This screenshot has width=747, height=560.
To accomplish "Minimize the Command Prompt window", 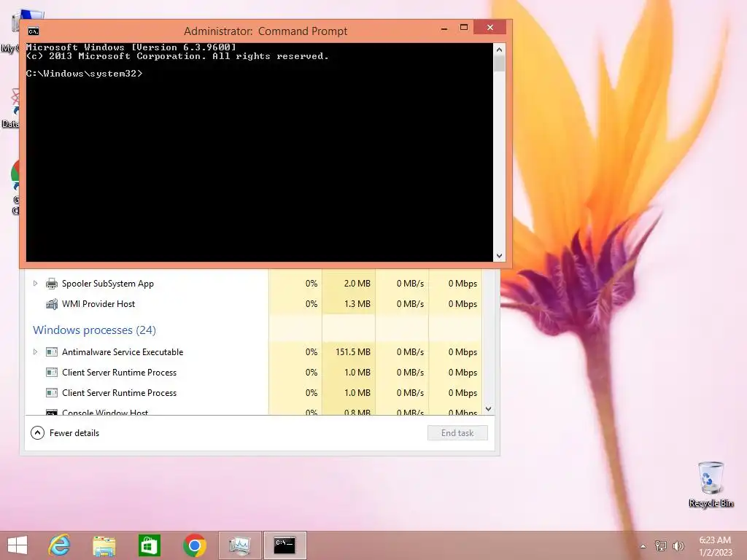I will point(444,28).
